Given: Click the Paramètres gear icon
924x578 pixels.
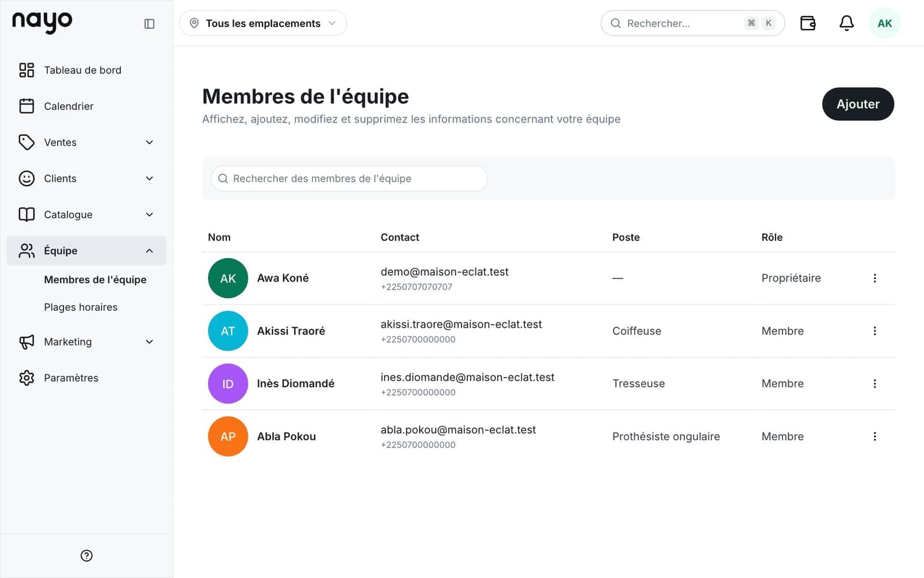Looking at the screenshot, I should (27, 377).
